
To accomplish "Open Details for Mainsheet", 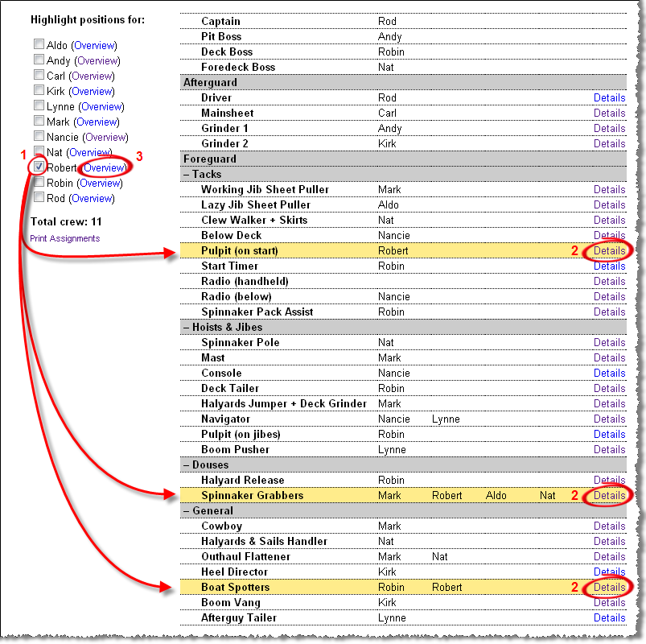I will (609, 113).
